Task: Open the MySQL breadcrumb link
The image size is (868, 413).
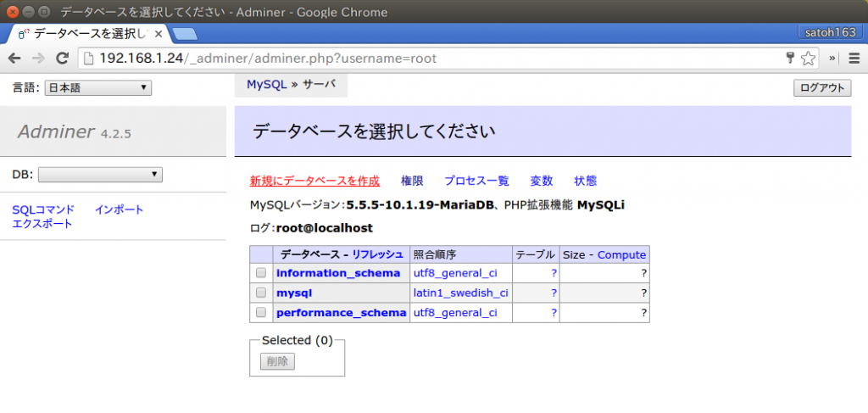Action: [x=267, y=85]
